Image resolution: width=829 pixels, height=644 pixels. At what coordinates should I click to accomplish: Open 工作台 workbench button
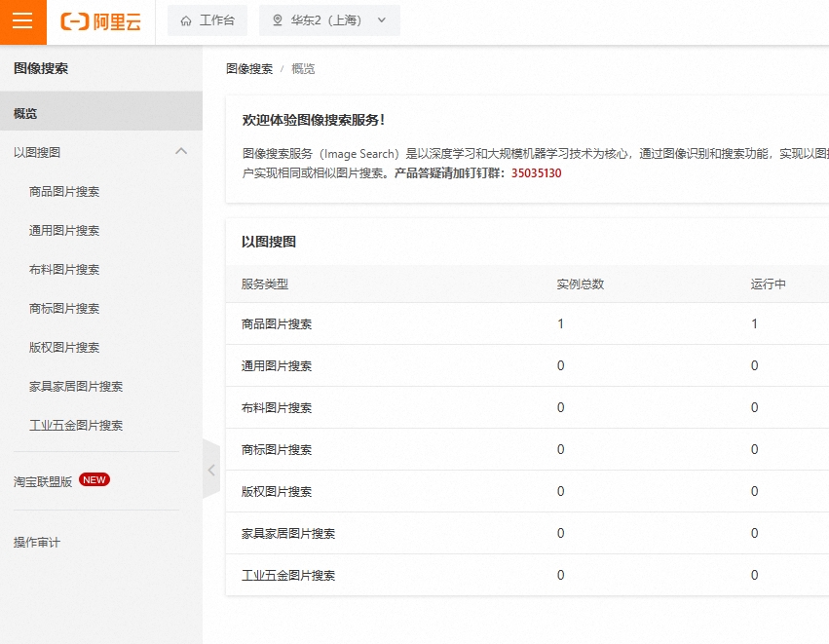pos(207,20)
